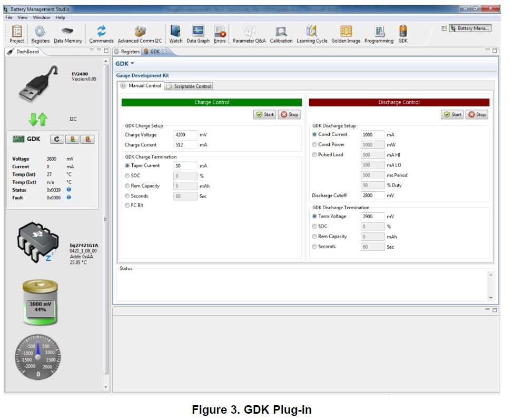Select SOC charge termination option
The width and height of the screenshot is (532, 420).
coord(127,175)
